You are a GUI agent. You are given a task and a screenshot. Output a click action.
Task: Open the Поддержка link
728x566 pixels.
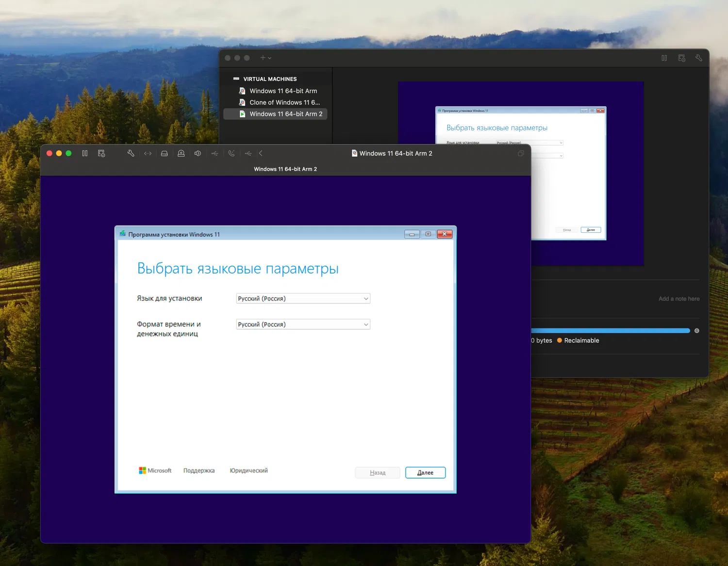(x=199, y=470)
